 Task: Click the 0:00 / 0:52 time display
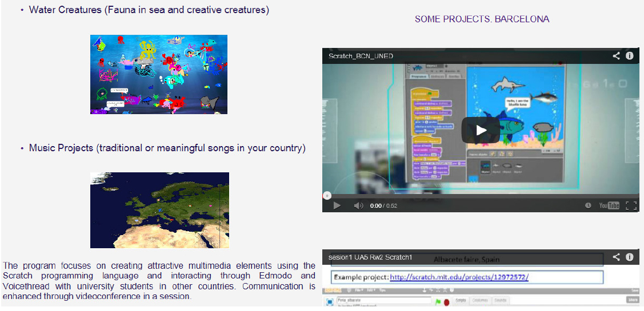coord(383,205)
